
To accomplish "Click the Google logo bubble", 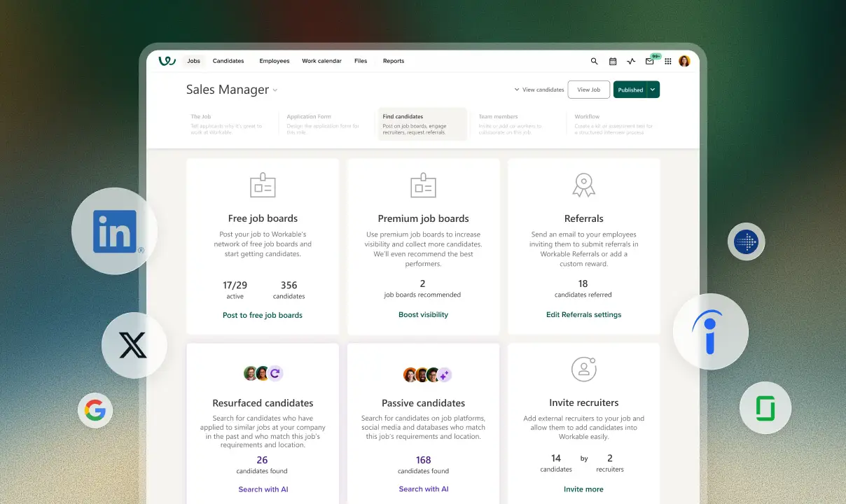I will pos(95,410).
